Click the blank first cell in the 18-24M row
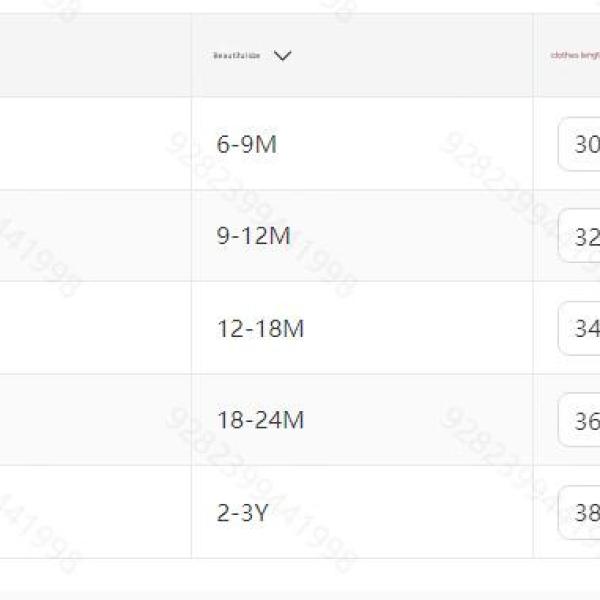Screen dimensions: 600x600 pos(95,421)
